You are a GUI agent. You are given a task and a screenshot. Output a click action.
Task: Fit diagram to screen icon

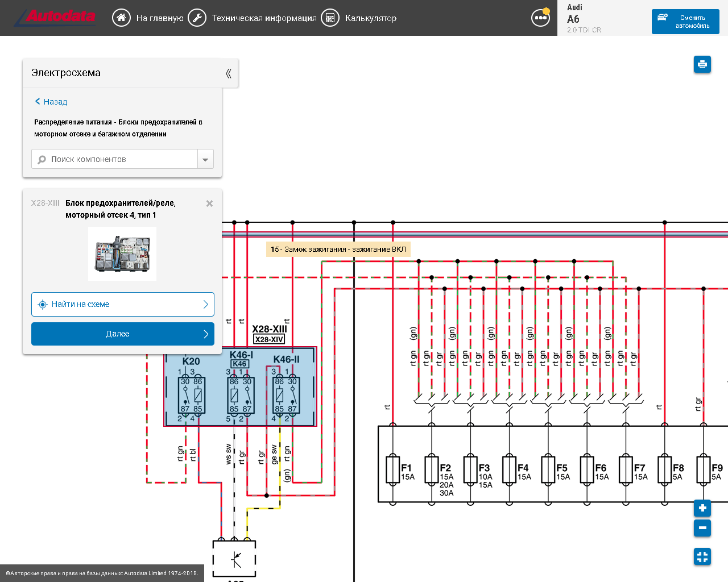point(702,556)
